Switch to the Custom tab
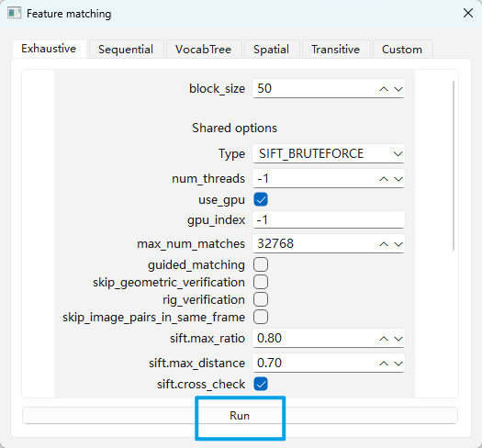The height and width of the screenshot is (448, 482). pyautogui.click(x=402, y=50)
